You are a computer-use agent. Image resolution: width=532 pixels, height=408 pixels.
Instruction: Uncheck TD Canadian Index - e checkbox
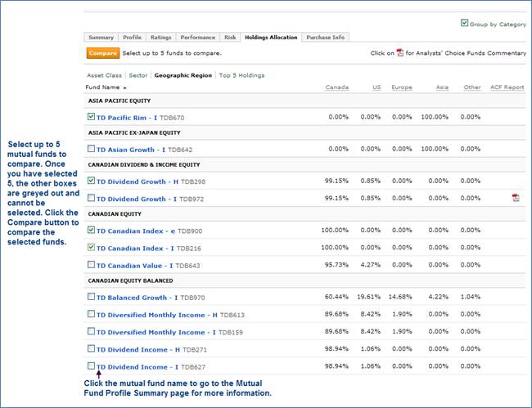[91, 230]
